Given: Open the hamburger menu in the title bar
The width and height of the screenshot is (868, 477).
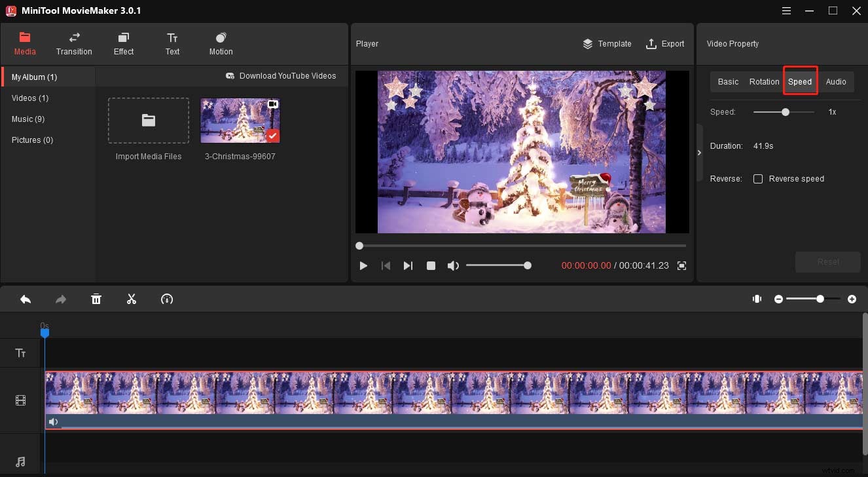Looking at the screenshot, I should pyautogui.click(x=785, y=10).
